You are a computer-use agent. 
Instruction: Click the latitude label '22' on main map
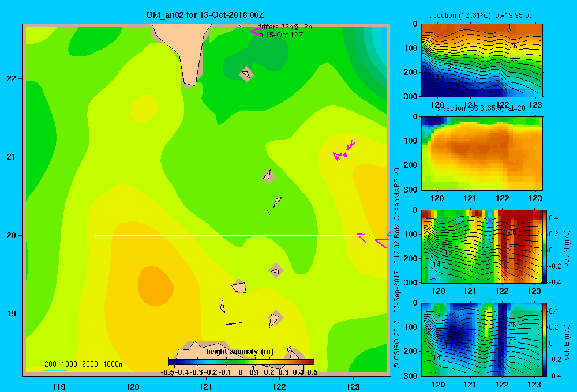point(12,79)
